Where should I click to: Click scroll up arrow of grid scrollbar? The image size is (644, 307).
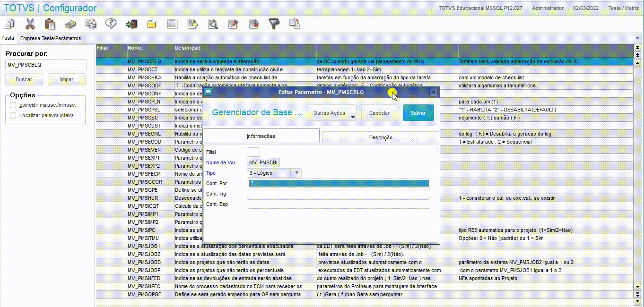coord(638,63)
